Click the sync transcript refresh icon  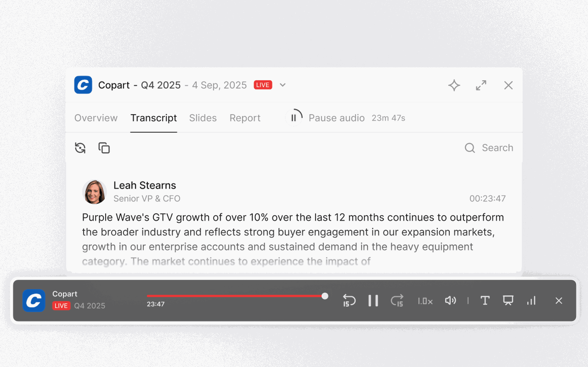coord(80,148)
